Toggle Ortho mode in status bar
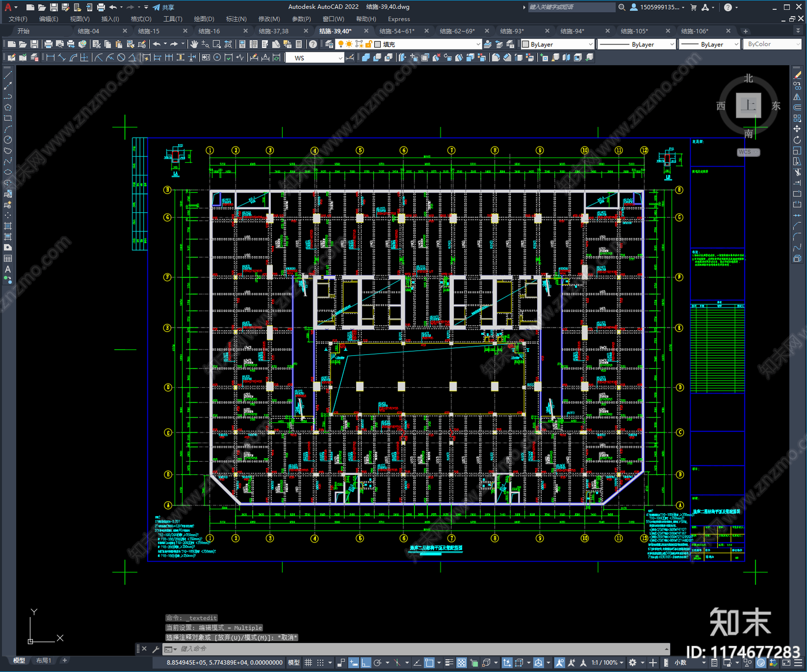The width and height of the screenshot is (807, 672). point(366,662)
